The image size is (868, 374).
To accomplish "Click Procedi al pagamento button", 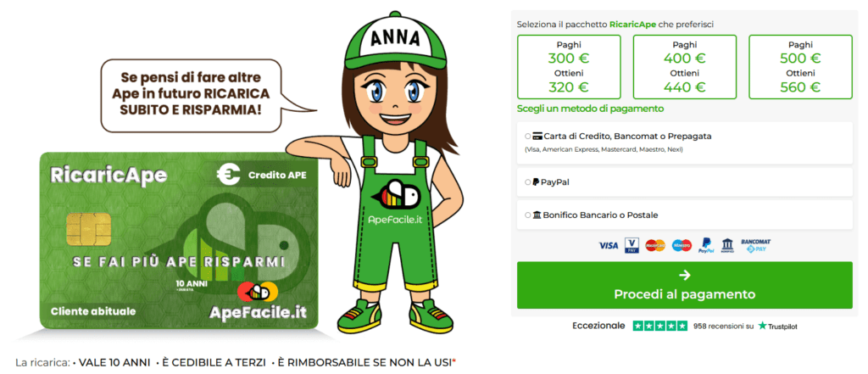I will coord(685,285).
